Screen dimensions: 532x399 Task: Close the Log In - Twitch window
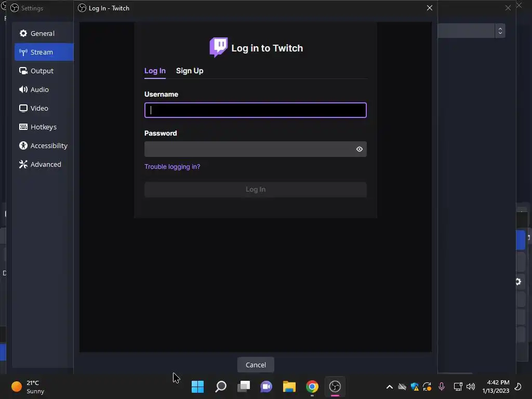point(429,8)
